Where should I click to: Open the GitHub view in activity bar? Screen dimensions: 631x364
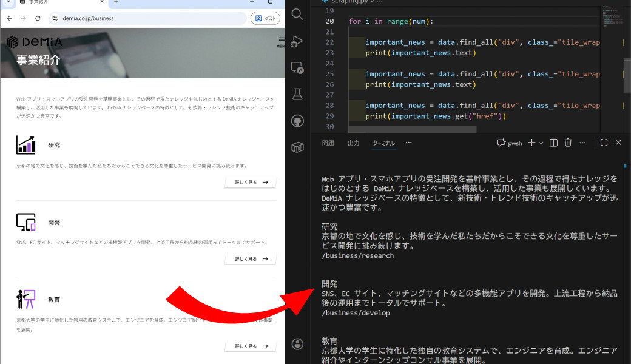pyautogui.click(x=297, y=121)
